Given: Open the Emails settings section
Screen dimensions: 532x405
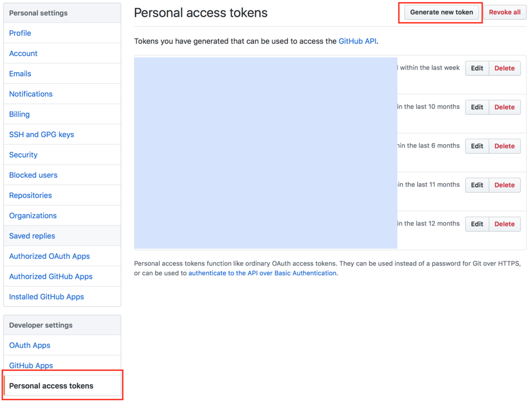Looking at the screenshot, I should pos(20,73).
